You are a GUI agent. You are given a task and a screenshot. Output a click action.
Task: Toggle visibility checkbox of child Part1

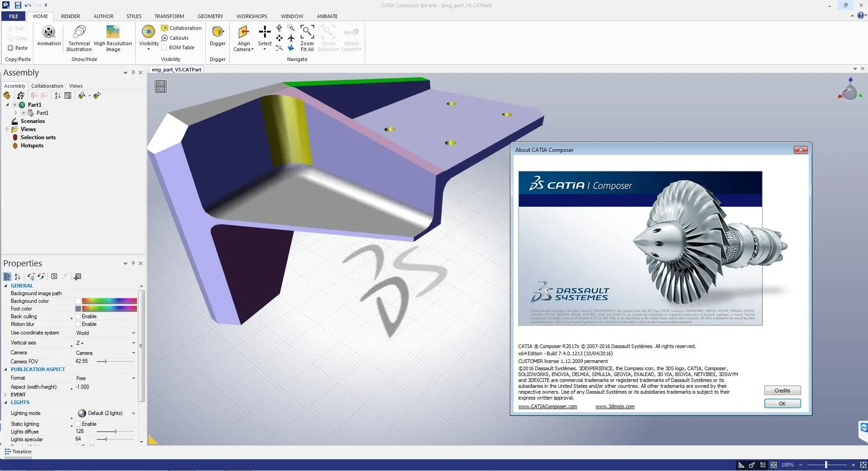24,113
